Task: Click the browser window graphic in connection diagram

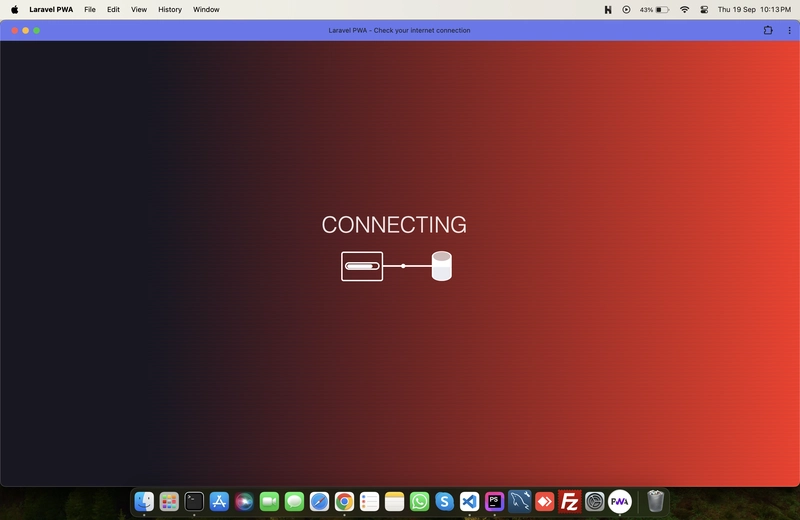Action: tap(362, 266)
